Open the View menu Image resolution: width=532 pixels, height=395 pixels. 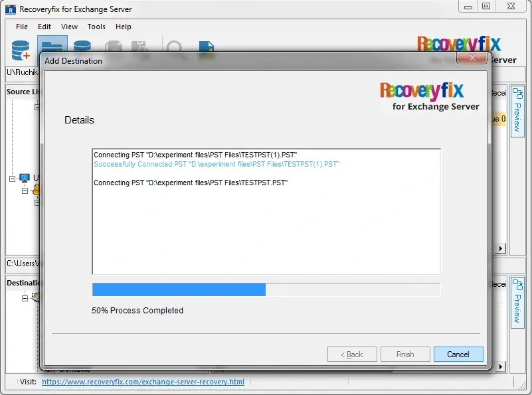pos(69,27)
